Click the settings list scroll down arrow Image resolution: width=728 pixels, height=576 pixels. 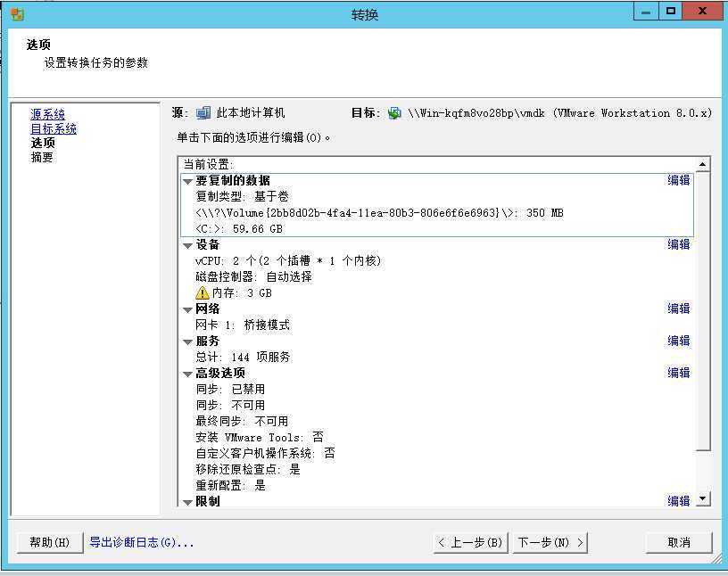click(x=703, y=499)
